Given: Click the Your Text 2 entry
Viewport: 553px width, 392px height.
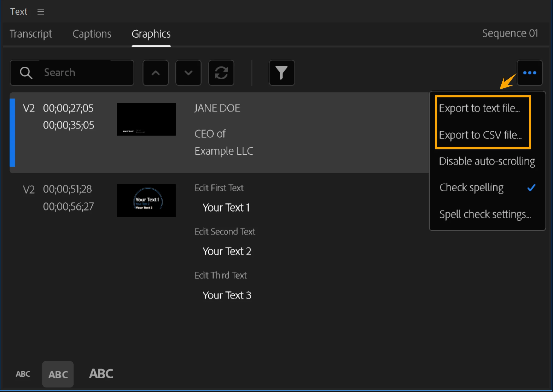Looking at the screenshot, I should pyautogui.click(x=226, y=251).
